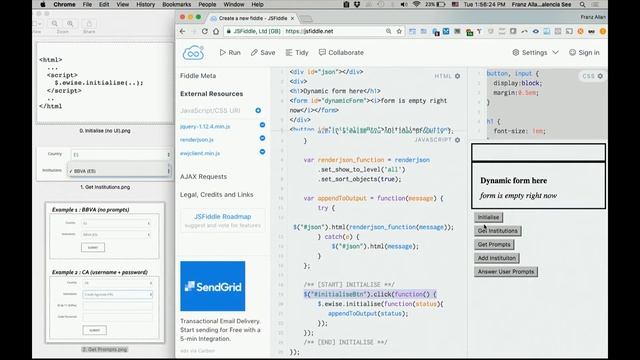Viewport: 640px width, 360px height.
Task: Click the Get Prompts button
Action: (494, 244)
